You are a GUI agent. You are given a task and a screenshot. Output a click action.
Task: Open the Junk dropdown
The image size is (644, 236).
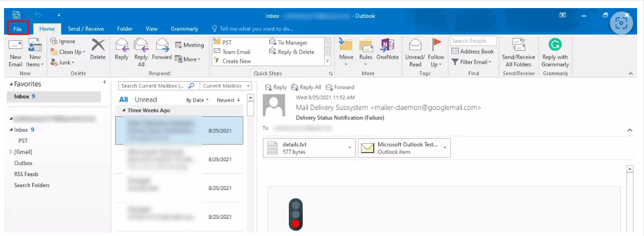[62, 62]
